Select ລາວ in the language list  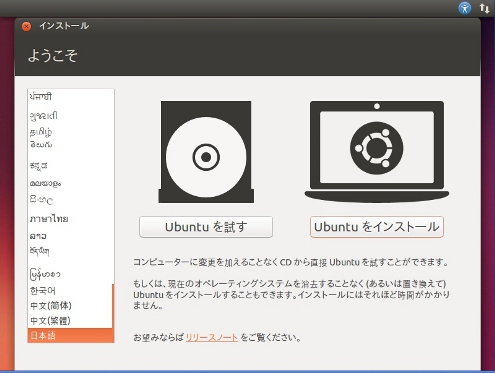(x=70, y=236)
